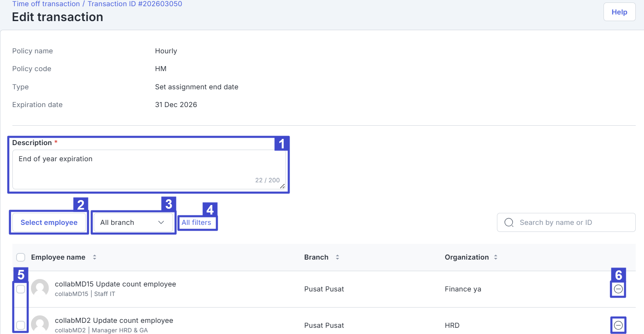
Task: Open All filters options
Action: tap(196, 222)
